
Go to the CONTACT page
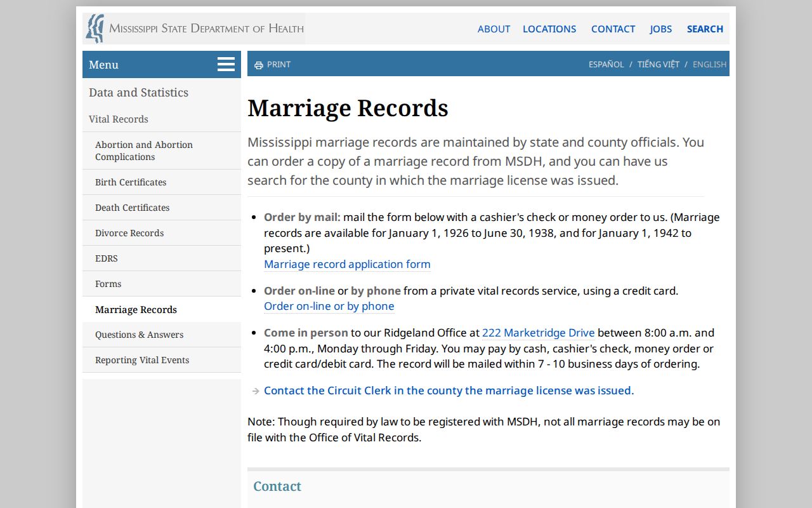tap(613, 29)
